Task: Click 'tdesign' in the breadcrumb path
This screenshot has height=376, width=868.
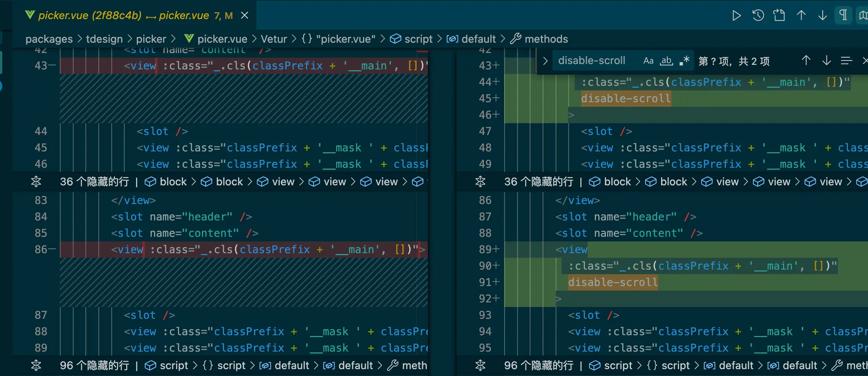Action: pyautogui.click(x=104, y=39)
